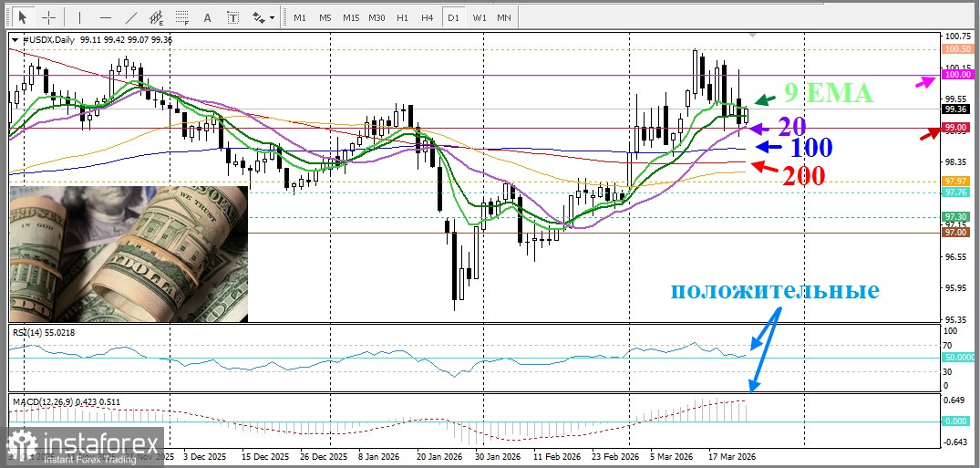Select the cursor arrow tool
980x468 pixels.
(x=23, y=16)
